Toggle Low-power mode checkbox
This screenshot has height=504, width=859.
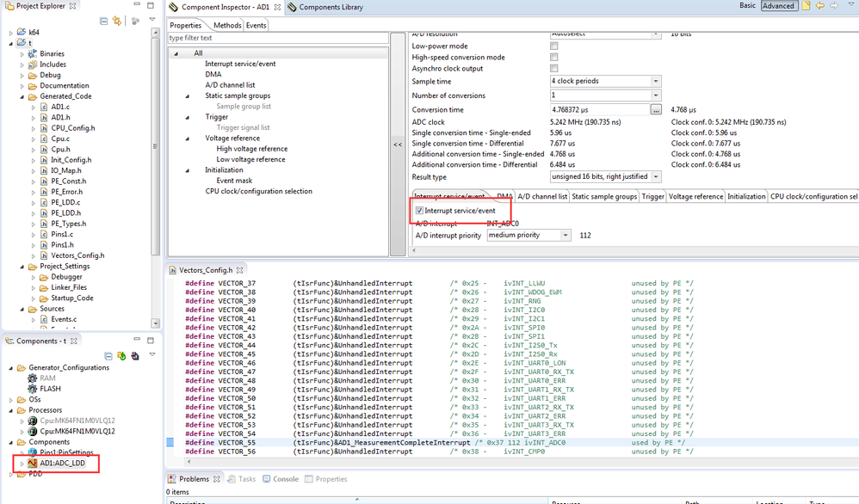click(553, 46)
